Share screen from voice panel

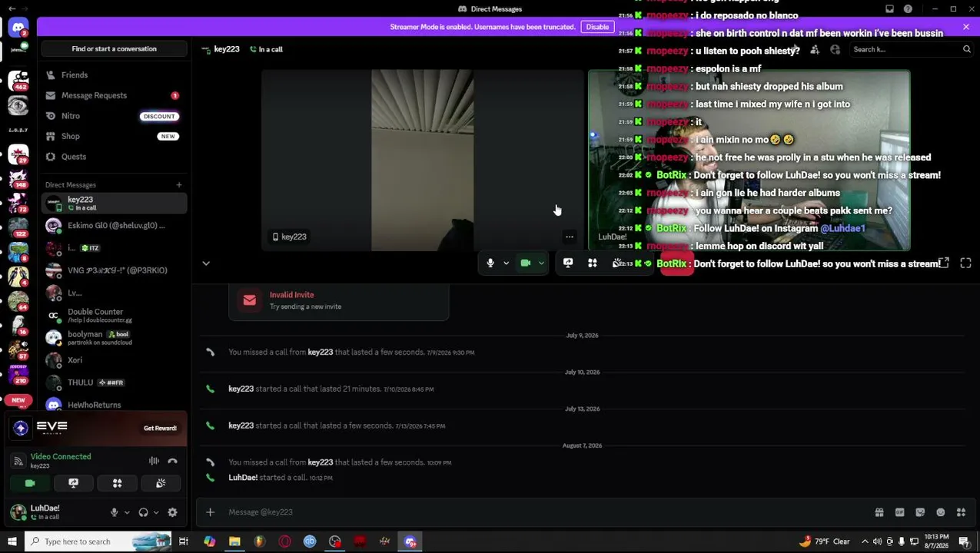pos(74,483)
